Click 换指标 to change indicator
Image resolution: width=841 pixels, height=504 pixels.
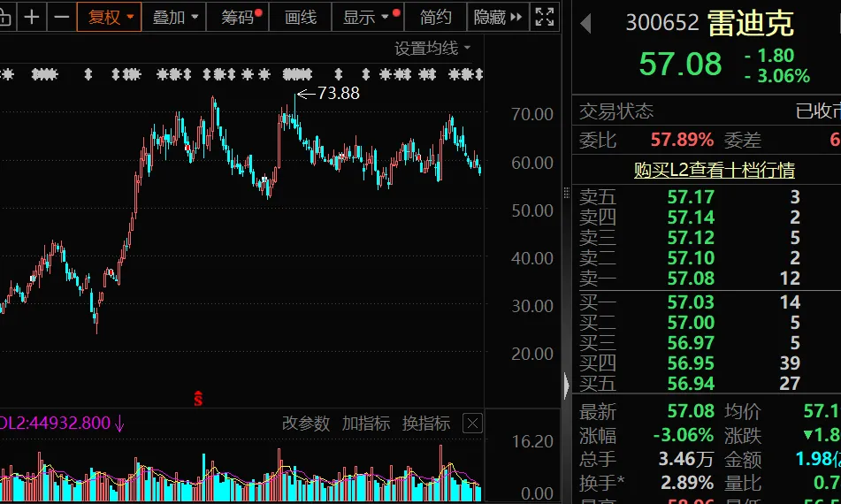coord(426,424)
